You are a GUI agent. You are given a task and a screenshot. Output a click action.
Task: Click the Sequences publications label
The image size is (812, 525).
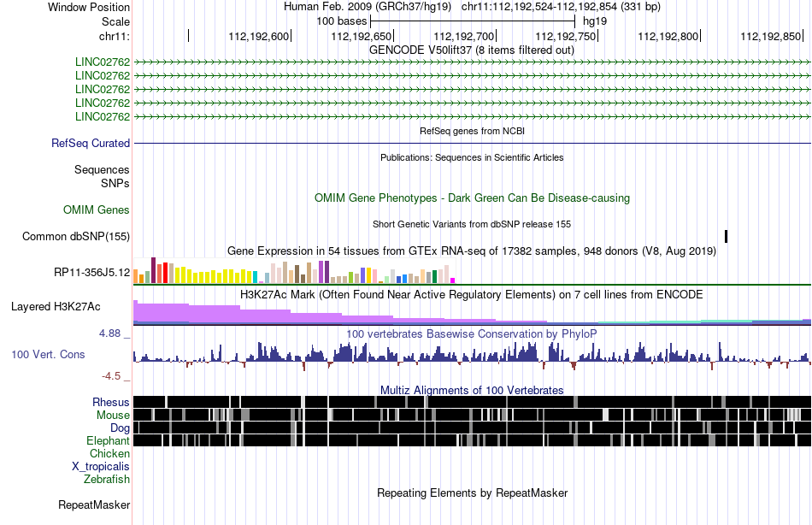(x=102, y=170)
